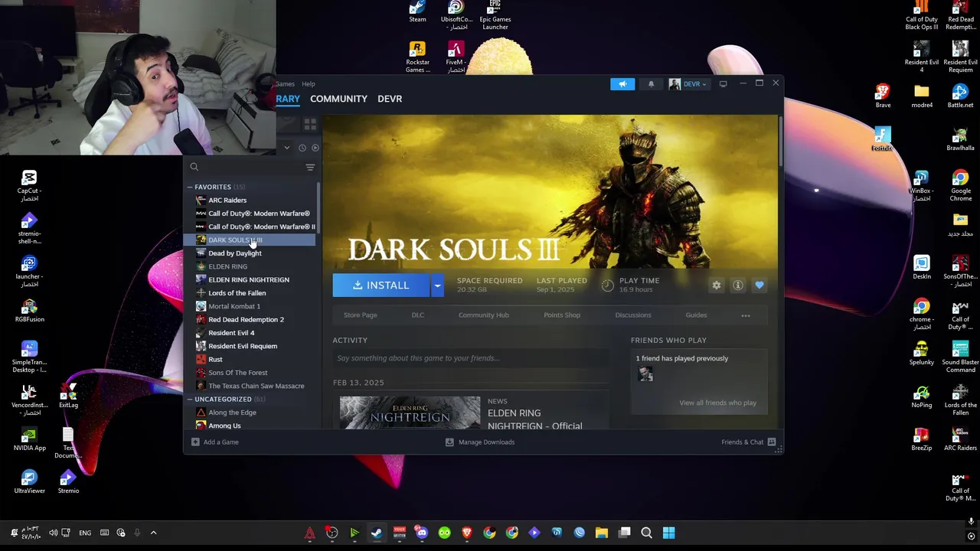This screenshot has width=980, height=551.
Task: Open Steam desktop shortcut icon
Action: [x=417, y=12]
